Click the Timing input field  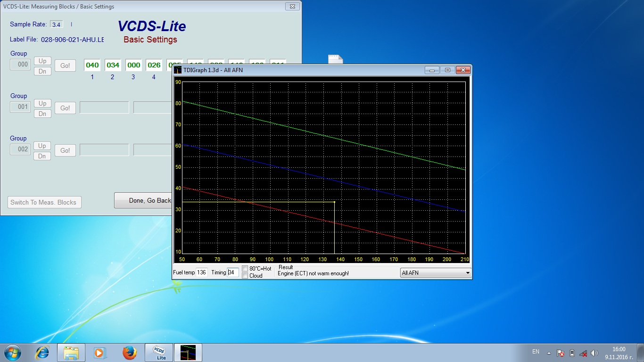(232, 272)
